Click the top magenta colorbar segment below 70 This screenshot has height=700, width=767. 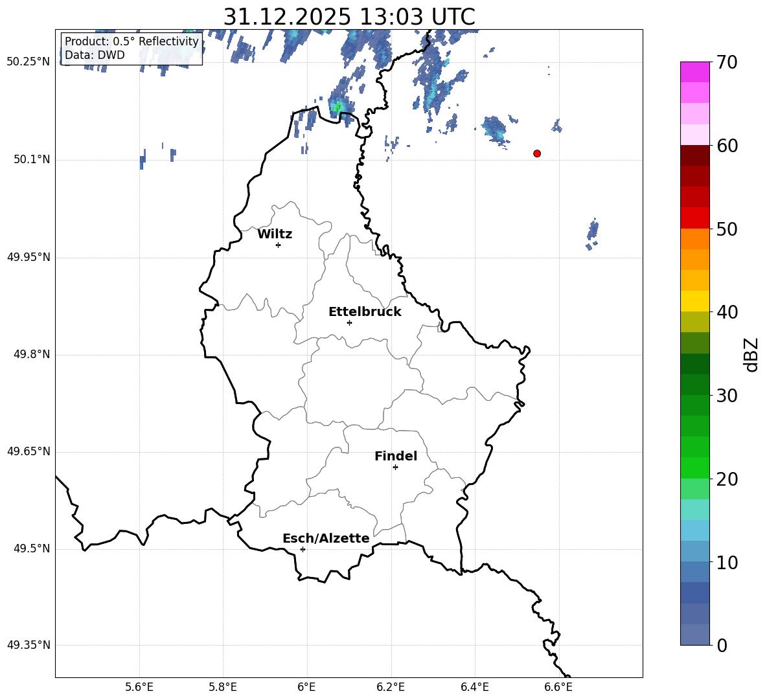click(x=694, y=72)
